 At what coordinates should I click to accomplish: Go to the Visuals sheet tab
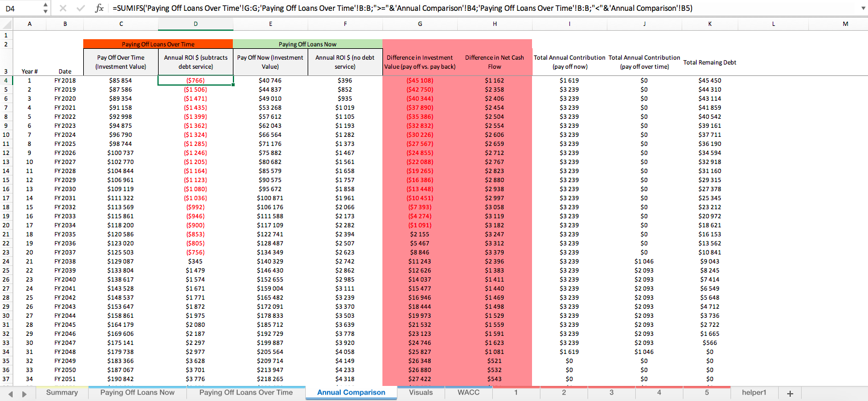pyautogui.click(x=420, y=393)
